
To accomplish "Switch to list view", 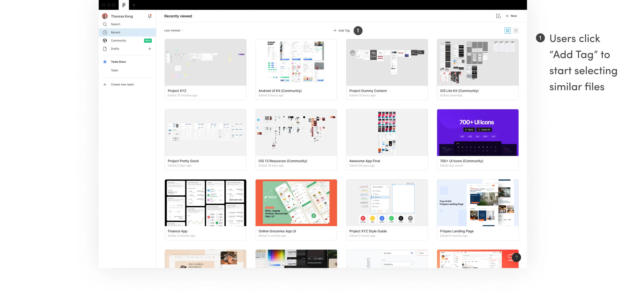I will (x=516, y=30).
